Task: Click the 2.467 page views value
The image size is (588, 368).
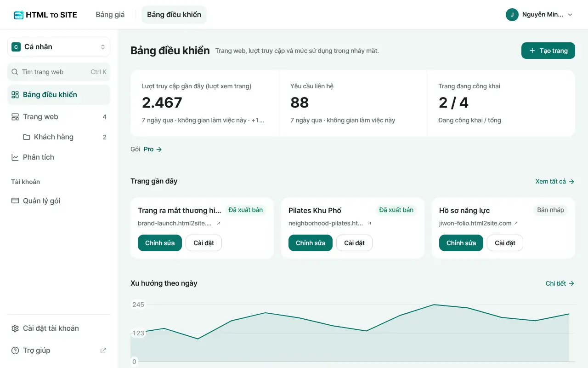Action: (162, 103)
